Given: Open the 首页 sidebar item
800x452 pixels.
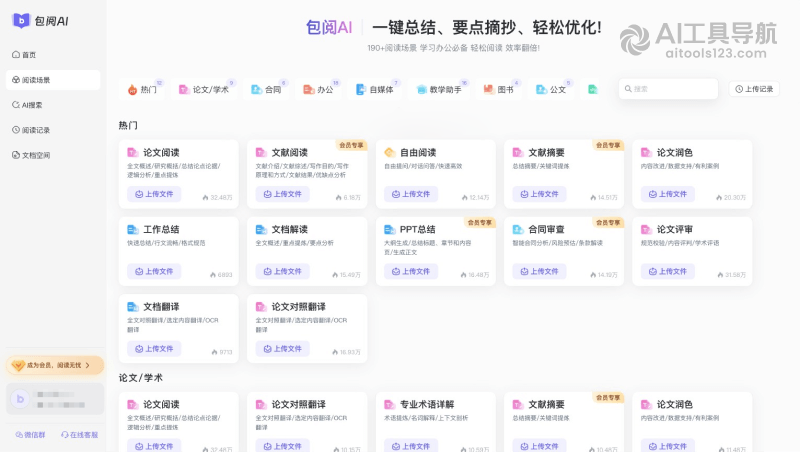Looking at the screenshot, I should point(24,55).
